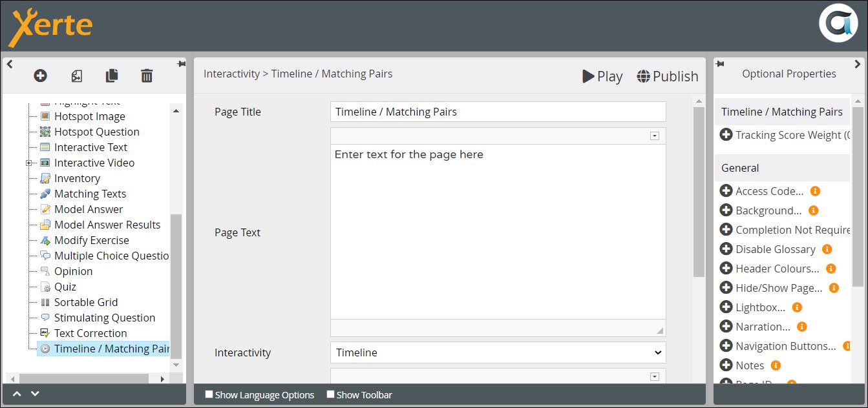Click the add new page plus icon

click(40, 76)
